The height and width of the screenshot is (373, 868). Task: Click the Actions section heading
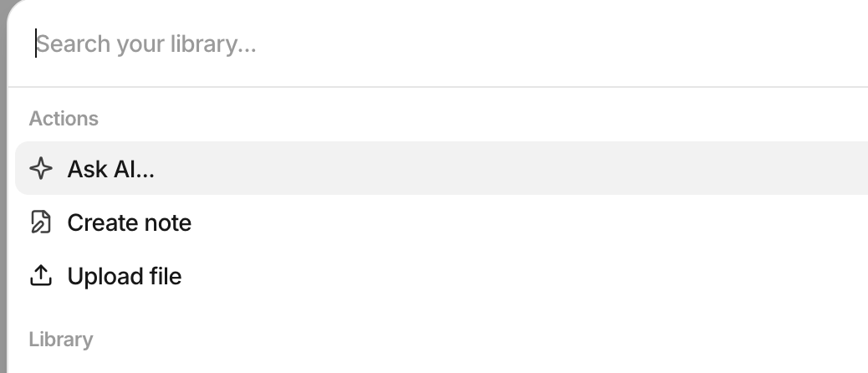[64, 119]
